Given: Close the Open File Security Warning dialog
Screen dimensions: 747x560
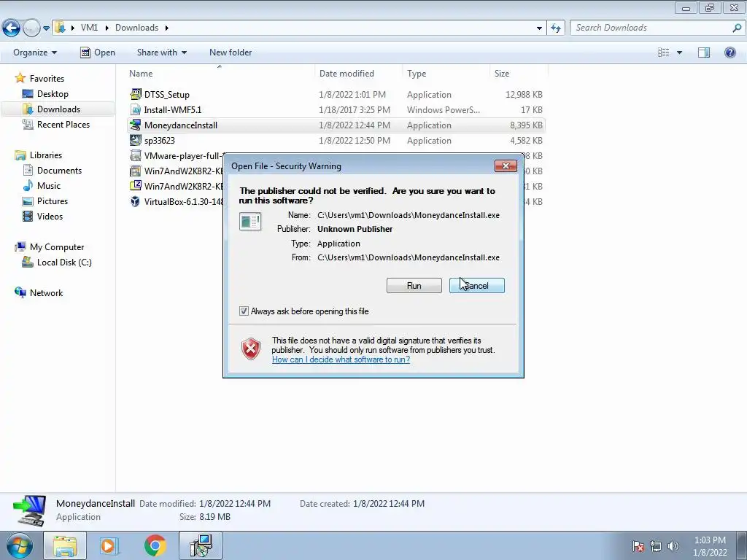Looking at the screenshot, I should click(506, 166).
